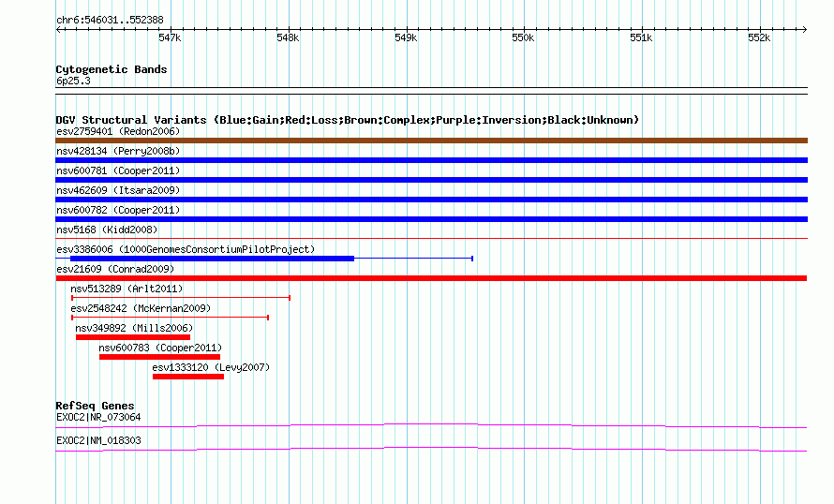The height and width of the screenshot is (504, 834).
Task: Click the blue nsv600781 gain bar
Action: tap(431, 180)
